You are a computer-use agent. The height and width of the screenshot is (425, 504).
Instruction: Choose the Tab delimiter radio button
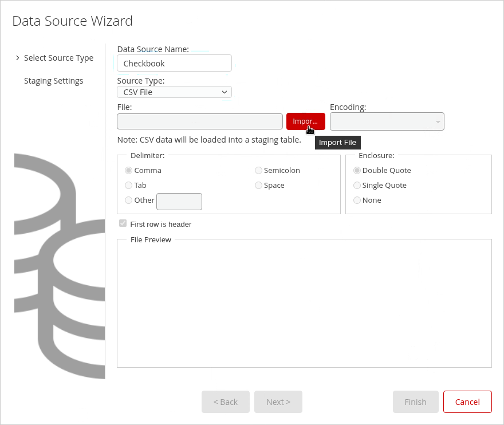(129, 186)
